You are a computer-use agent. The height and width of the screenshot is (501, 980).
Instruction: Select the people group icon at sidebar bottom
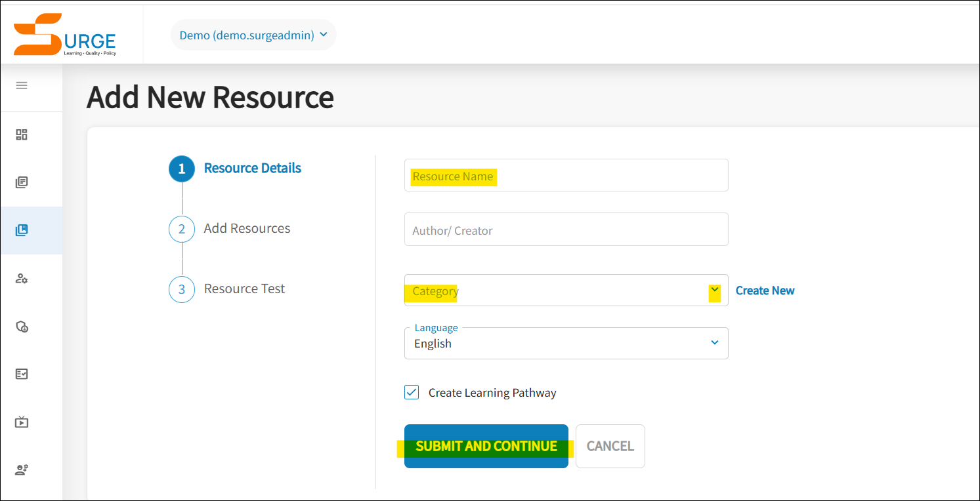point(21,470)
